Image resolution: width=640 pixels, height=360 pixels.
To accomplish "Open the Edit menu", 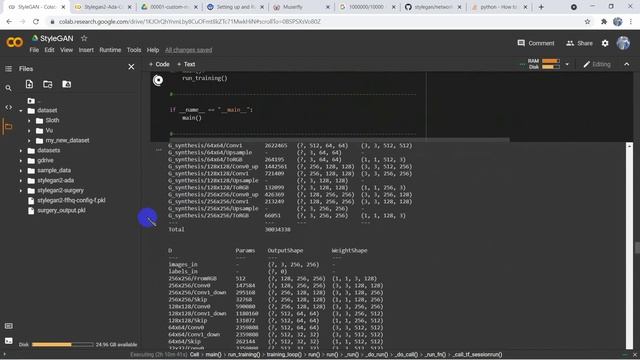I will click(x=49, y=50).
